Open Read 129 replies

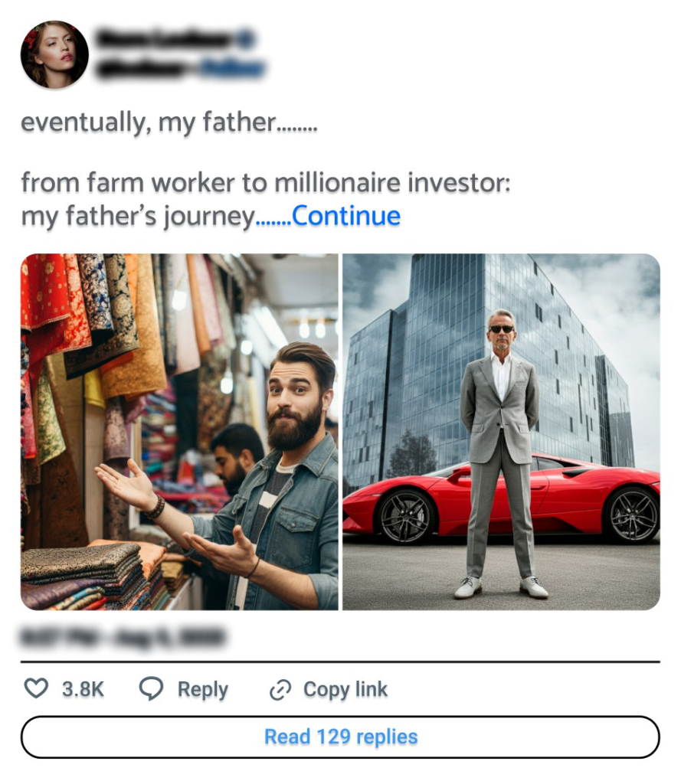(340, 737)
